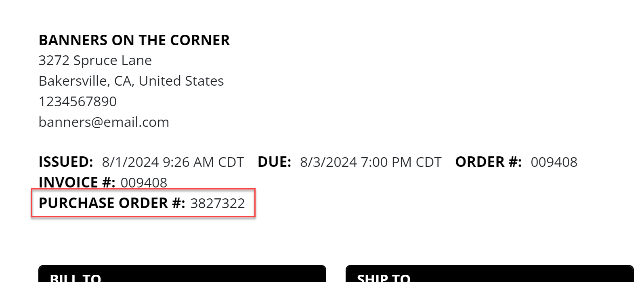Click the ORDER # label

click(489, 162)
